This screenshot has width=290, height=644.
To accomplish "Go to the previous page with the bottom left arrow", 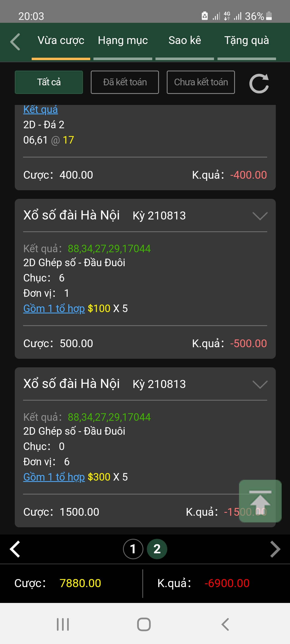I will coord(15,549).
